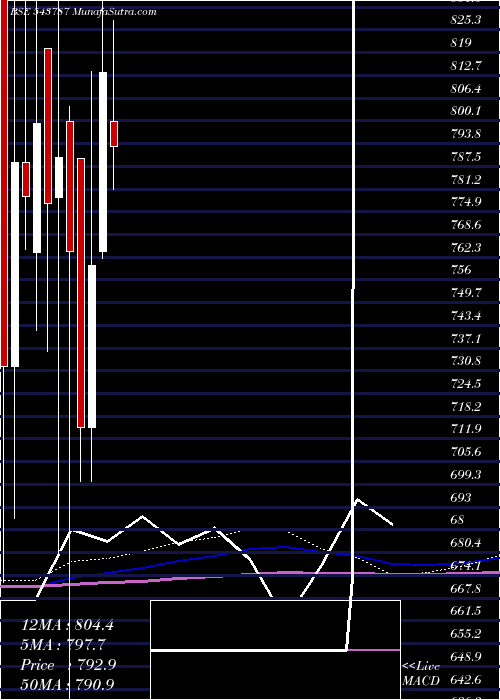Open the <<Live MACD label

tap(421, 673)
